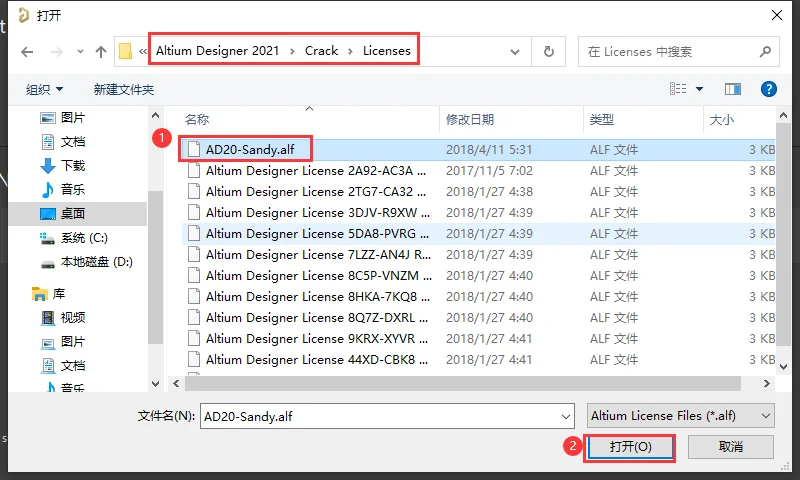Screen dimensions: 800x480
Task: Select 桌面 in navigation pane
Action: (78, 214)
